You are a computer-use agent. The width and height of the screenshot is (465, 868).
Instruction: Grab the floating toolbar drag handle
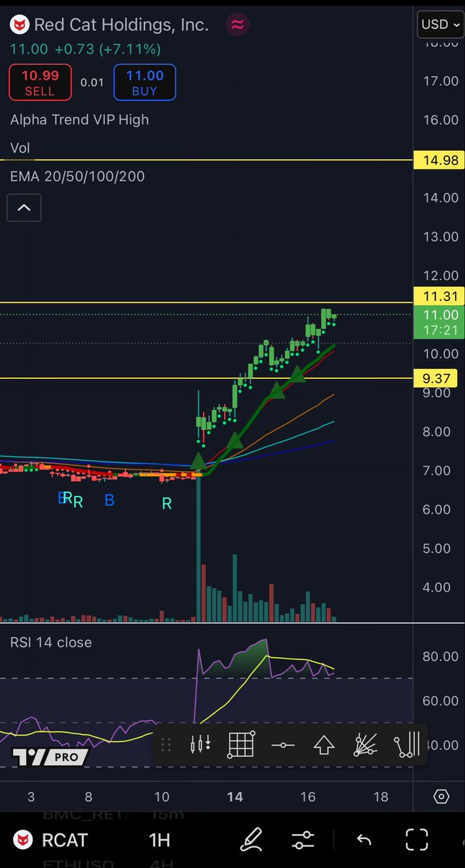[x=165, y=744]
